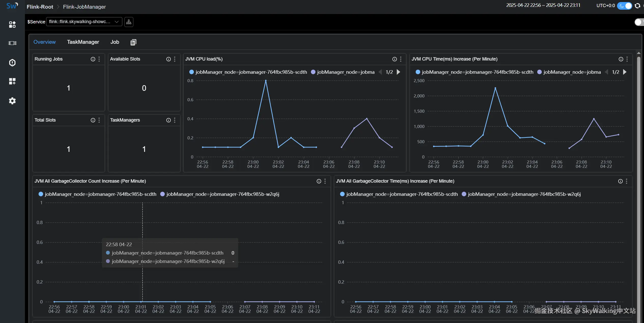
Task: Switch to the Job tab
Action: pos(115,42)
